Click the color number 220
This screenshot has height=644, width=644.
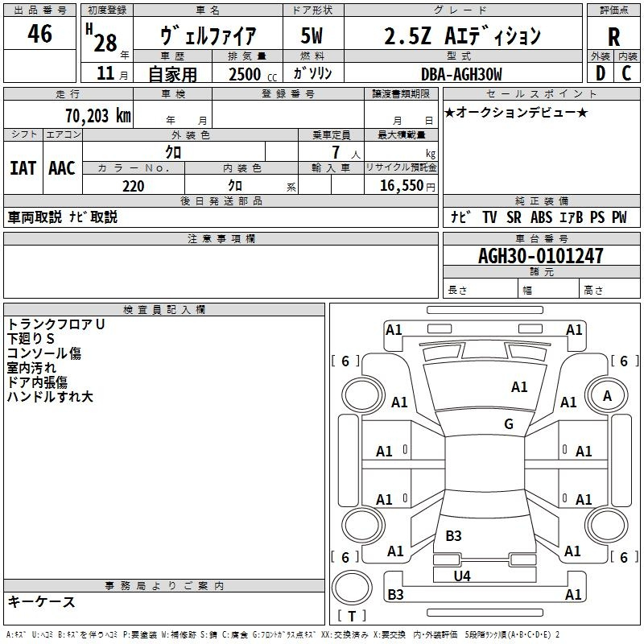pos(133,186)
